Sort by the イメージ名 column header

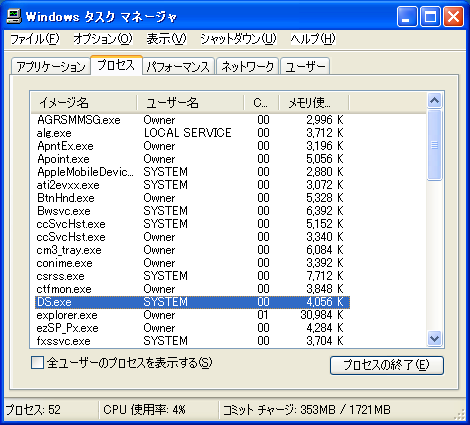tap(84, 102)
